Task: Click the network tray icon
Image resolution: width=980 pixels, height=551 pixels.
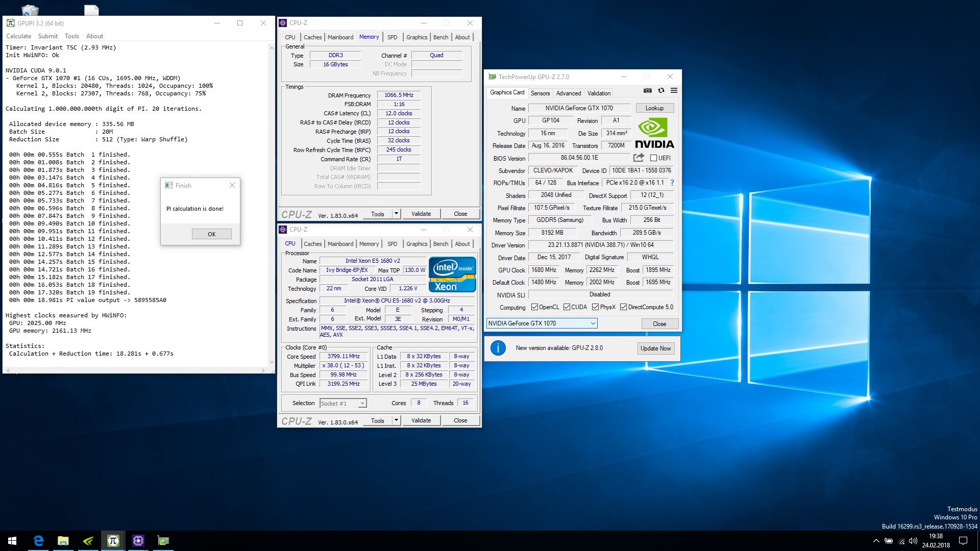Action: [x=901, y=541]
